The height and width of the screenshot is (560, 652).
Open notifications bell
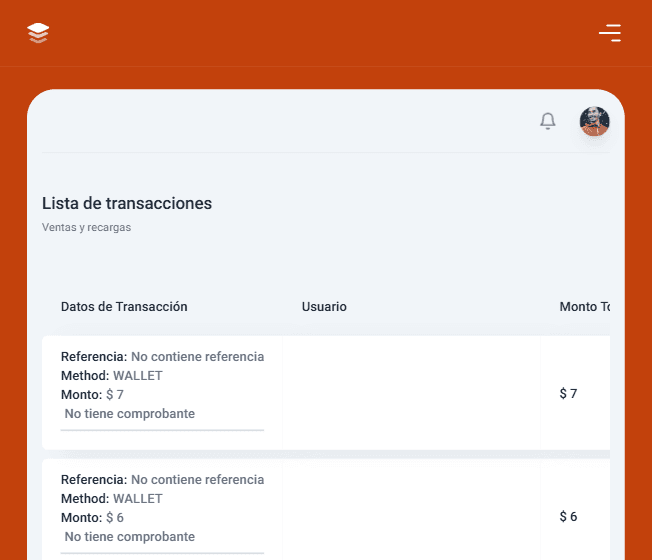[547, 121]
